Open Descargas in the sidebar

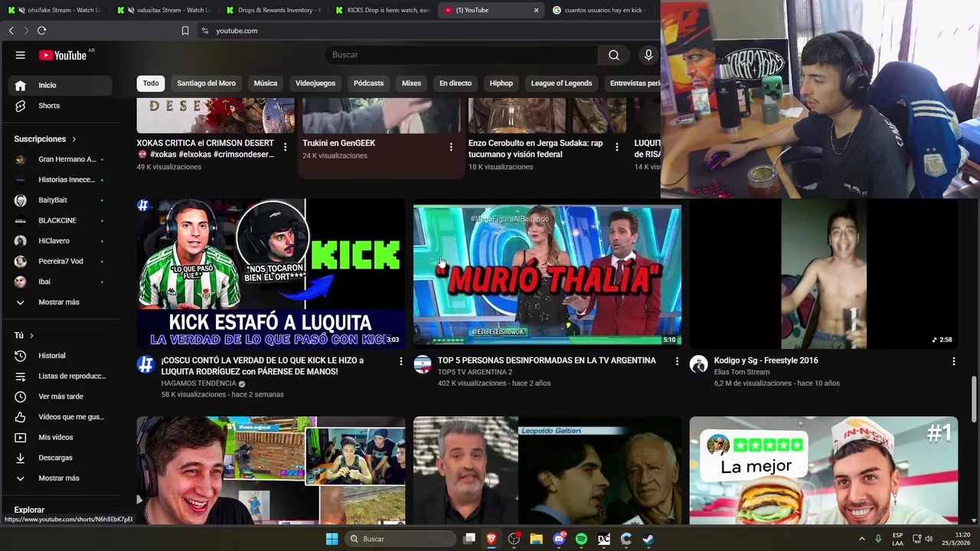[60, 458]
